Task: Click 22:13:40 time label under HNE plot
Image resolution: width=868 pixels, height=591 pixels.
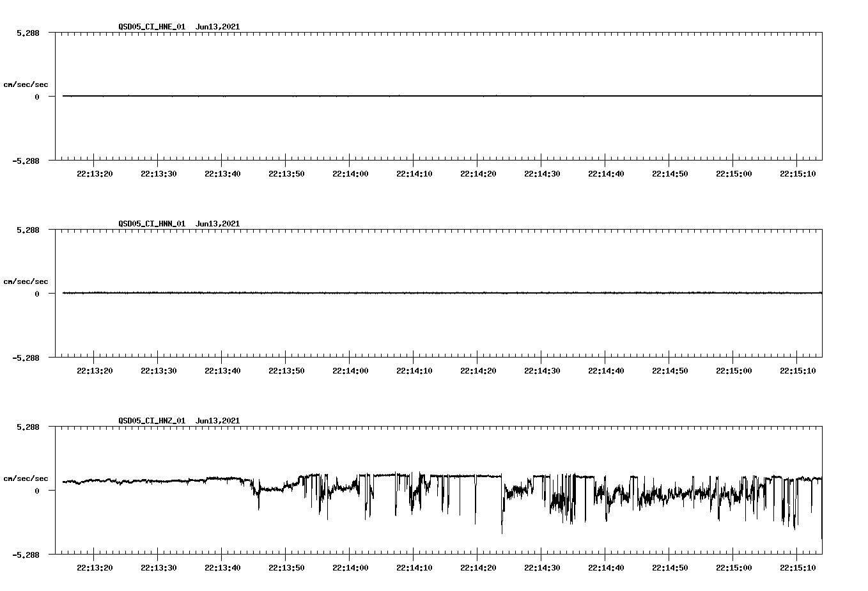Action: pyautogui.click(x=222, y=174)
